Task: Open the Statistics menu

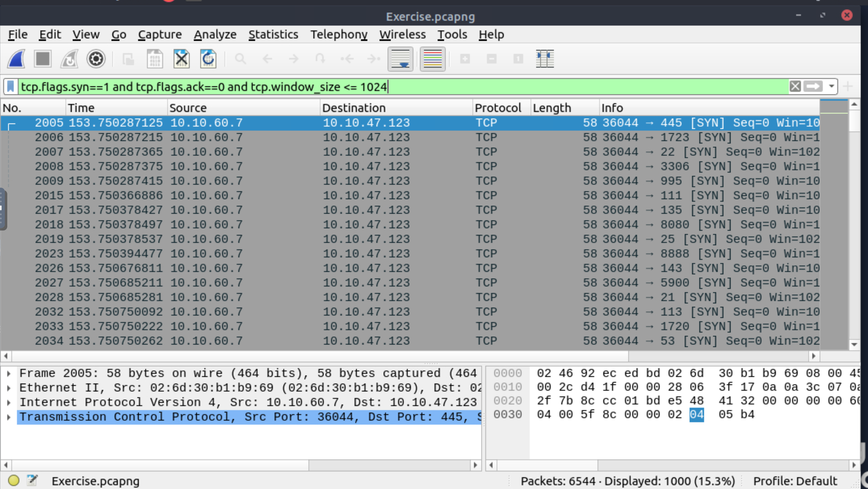Action: click(x=273, y=34)
